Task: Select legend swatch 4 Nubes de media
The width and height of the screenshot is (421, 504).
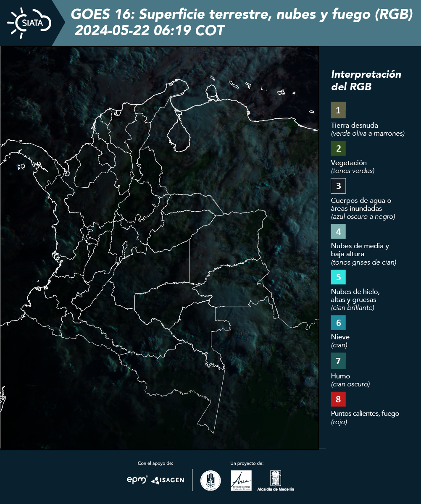Action: point(338,231)
